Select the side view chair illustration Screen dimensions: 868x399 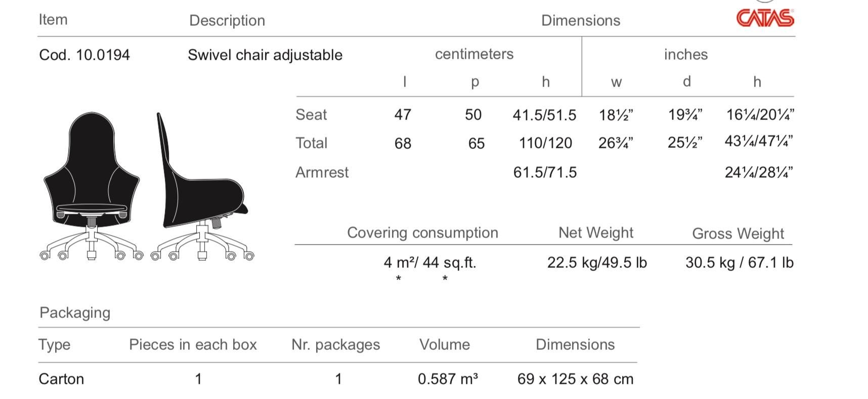click(x=202, y=186)
